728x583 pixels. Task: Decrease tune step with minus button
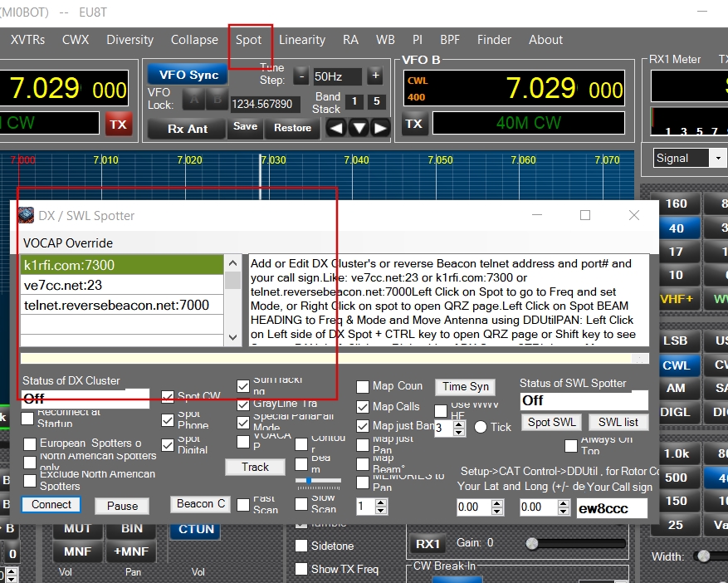(x=300, y=76)
